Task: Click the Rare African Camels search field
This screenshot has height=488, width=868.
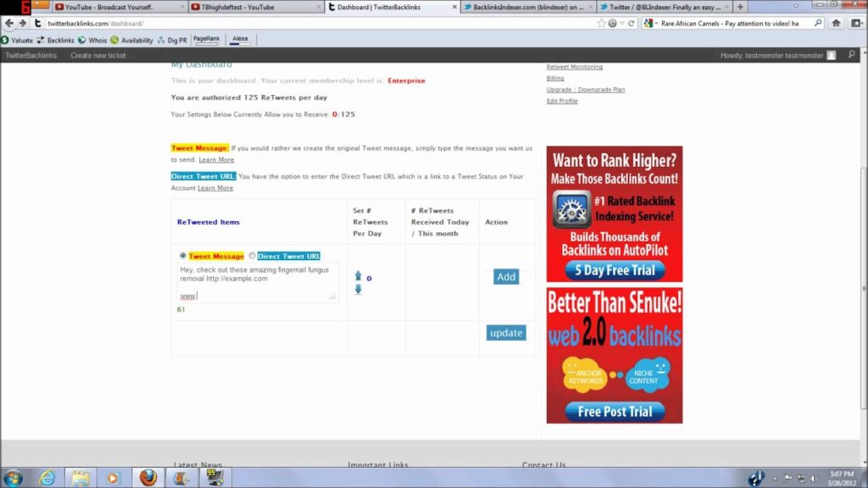Action: point(729,23)
